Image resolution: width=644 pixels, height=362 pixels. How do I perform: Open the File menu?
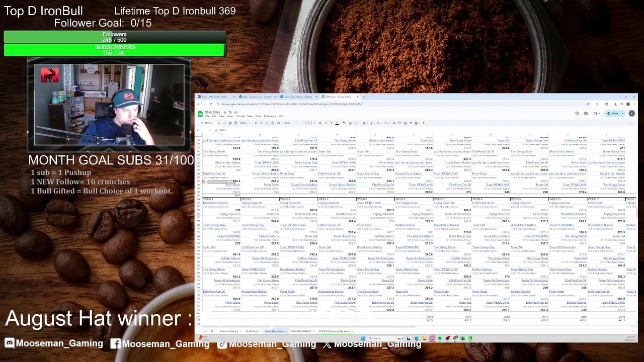coord(207,116)
